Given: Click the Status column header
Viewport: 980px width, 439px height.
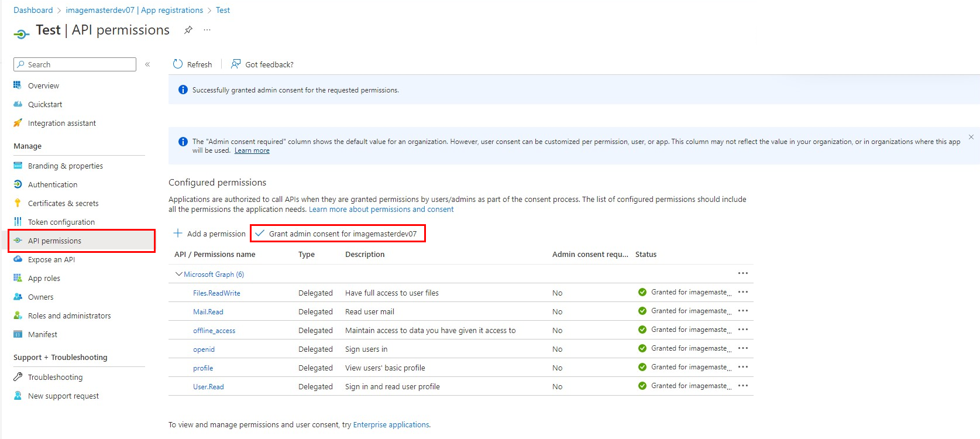Looking at the screenshot, I should tap(646, 254).
